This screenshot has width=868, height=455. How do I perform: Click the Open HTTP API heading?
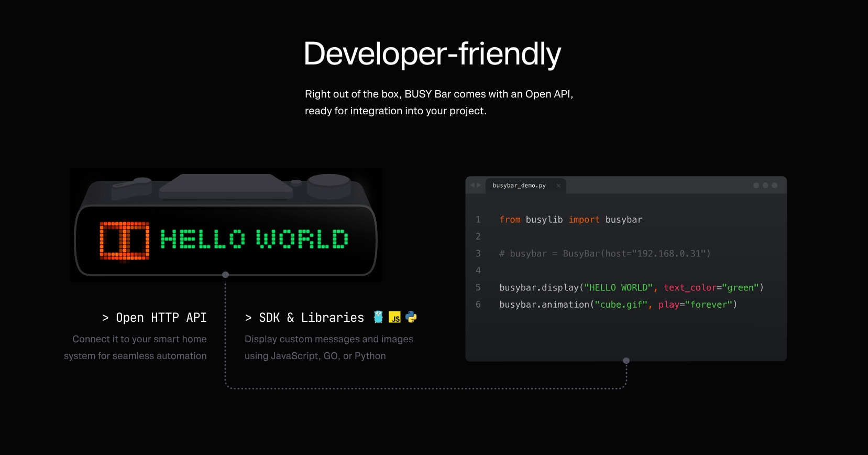tap(154, 318)
